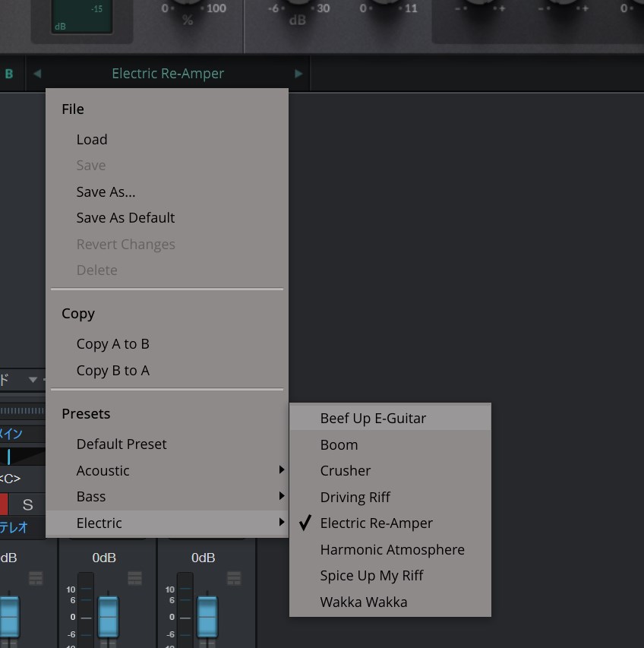Select the Default Preset entry
The image size is (644, 648).
122,444
